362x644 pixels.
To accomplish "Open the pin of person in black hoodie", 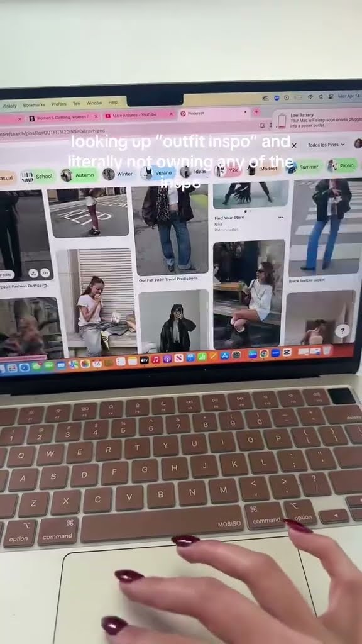I will tap(174, 321).
